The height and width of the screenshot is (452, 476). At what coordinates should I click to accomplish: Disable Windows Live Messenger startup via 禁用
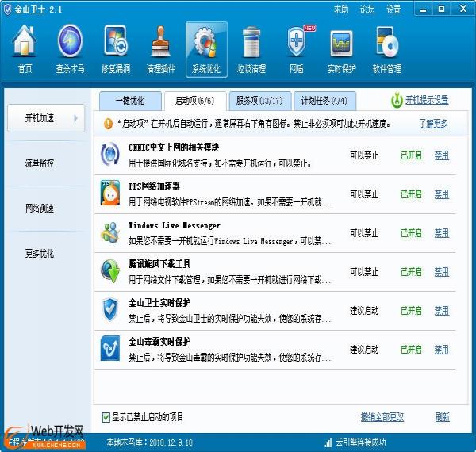(x=441, y=233)
